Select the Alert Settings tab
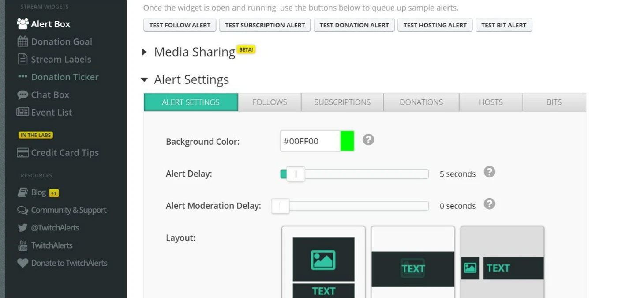The image size is (644, 298). (191, 102)
